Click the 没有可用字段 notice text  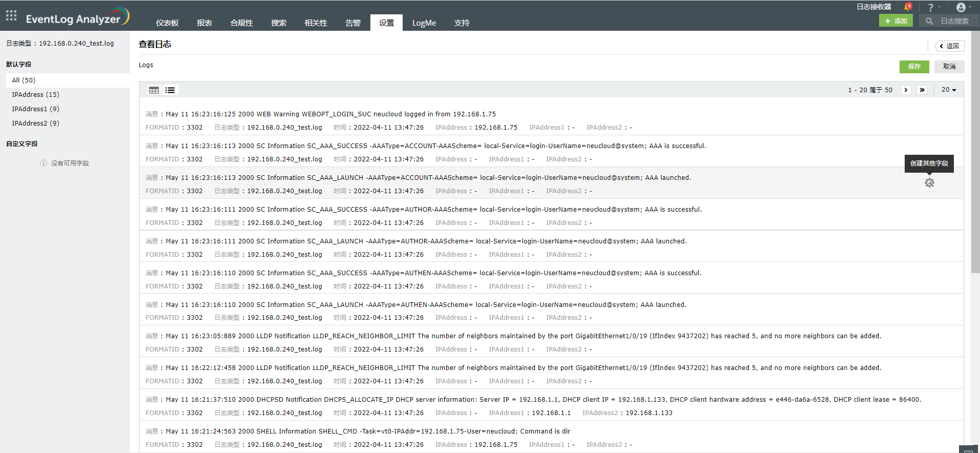pos(70,163)
